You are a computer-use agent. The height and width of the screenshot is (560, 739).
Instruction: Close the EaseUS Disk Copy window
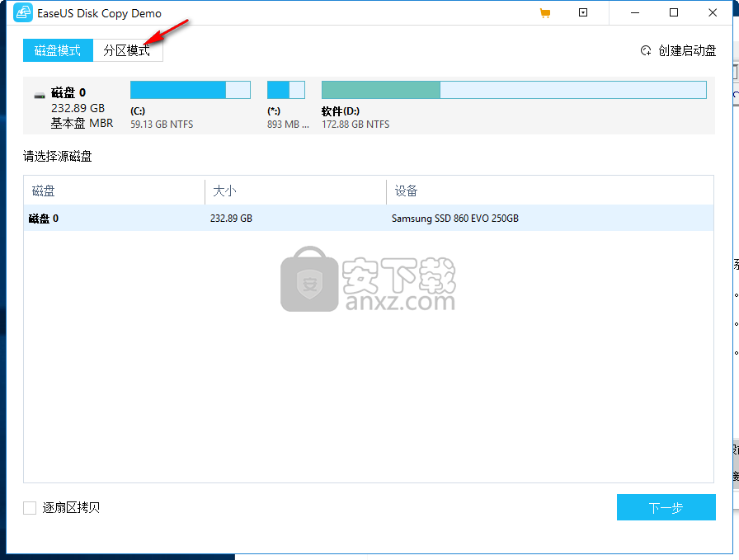tap(713, 13)
